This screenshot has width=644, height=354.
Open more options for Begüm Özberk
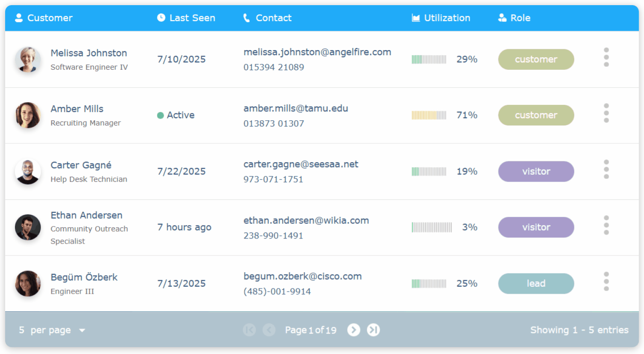(606, 282)
